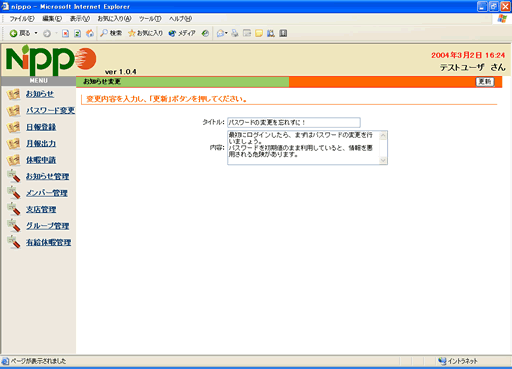The height and width of the screenshot is (369, 512).
Task: Click the ページが表示されました status bar text
Action: coord(38,361)
